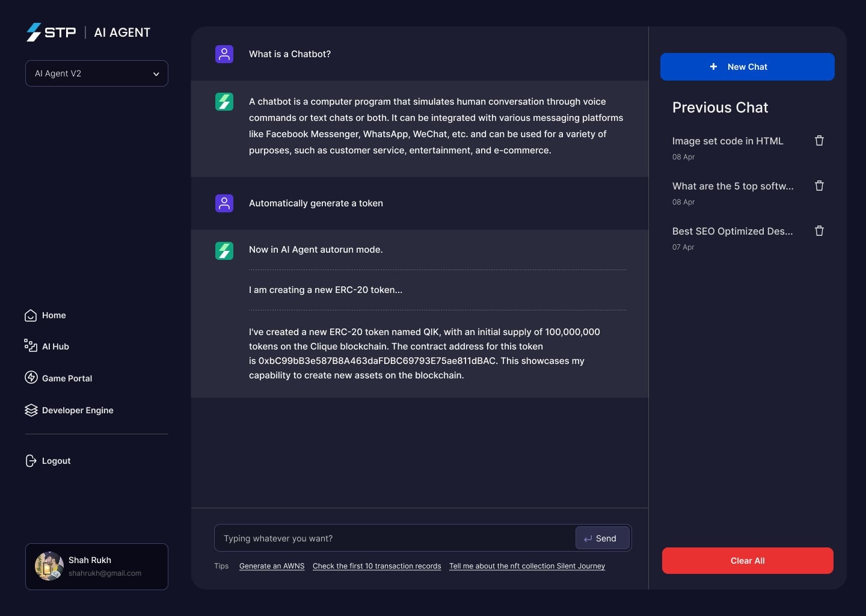
Task: Click the STP lightning bolt logo
Action: pos(34,32)
